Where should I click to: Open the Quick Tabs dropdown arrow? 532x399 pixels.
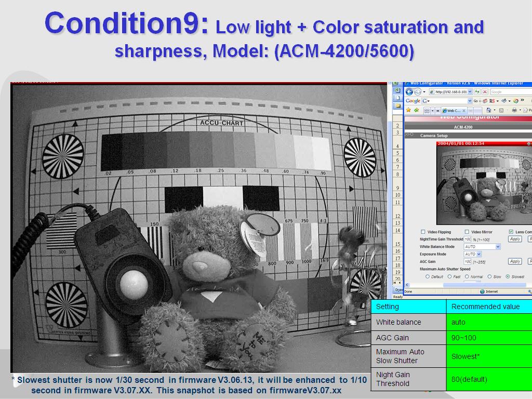point(433,111)
